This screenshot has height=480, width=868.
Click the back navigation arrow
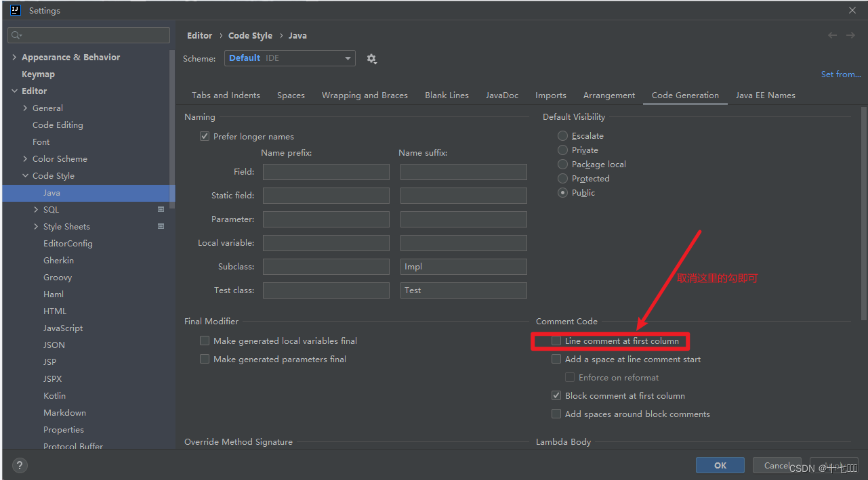832,35
